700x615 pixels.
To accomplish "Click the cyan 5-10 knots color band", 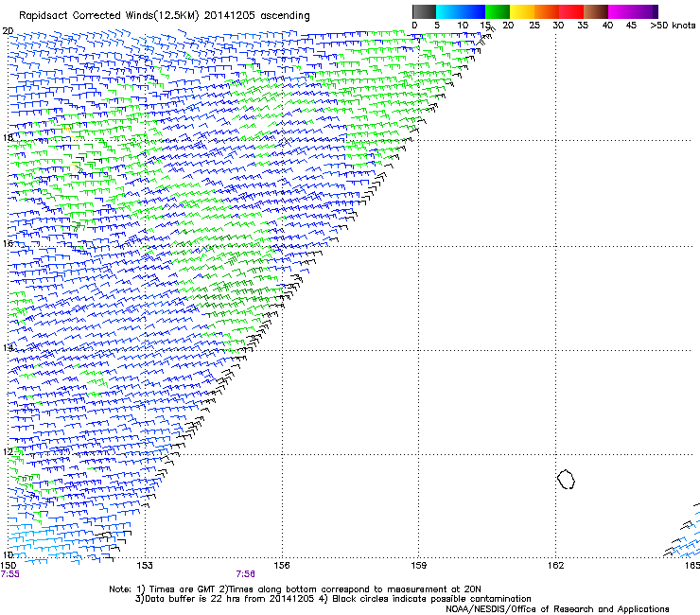I will click(448, 11).
